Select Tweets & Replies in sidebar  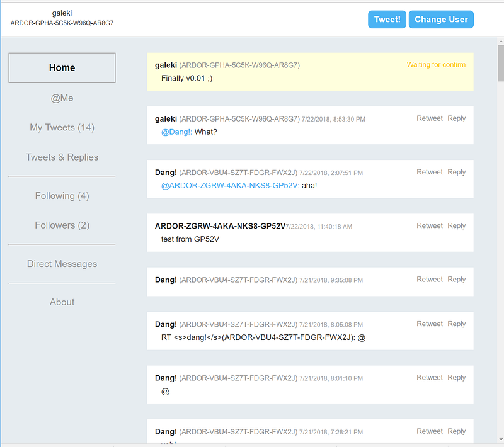(62, 157)
